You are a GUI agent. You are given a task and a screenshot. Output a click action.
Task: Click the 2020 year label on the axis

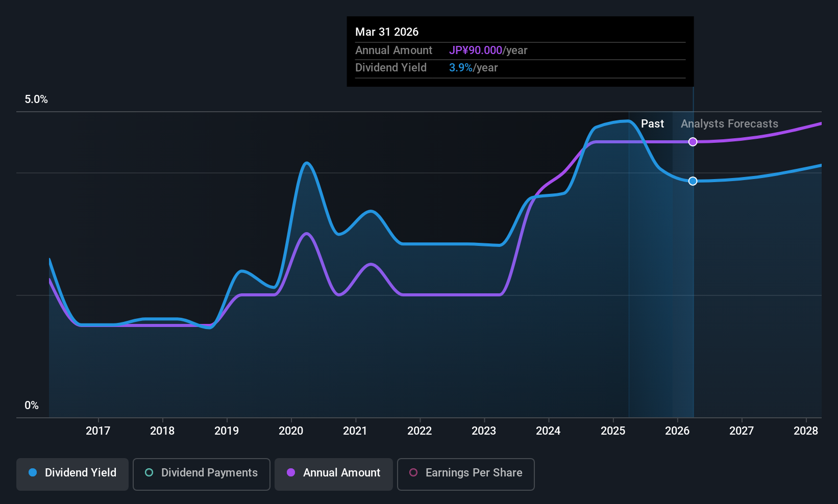click(x=291, y=431)
